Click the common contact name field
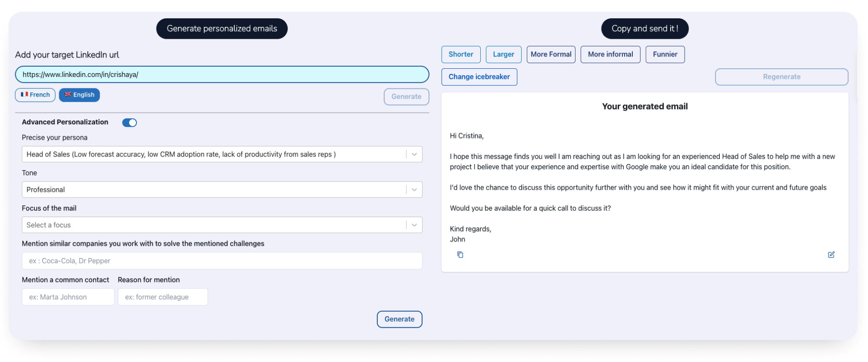 point(68,297)
